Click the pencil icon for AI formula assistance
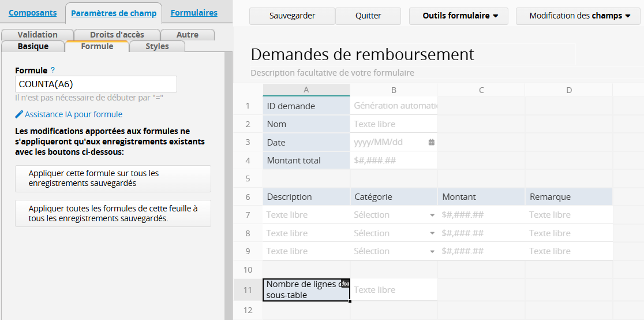The height and width of the screenshot is (320, 644). (x=19, y=114)
